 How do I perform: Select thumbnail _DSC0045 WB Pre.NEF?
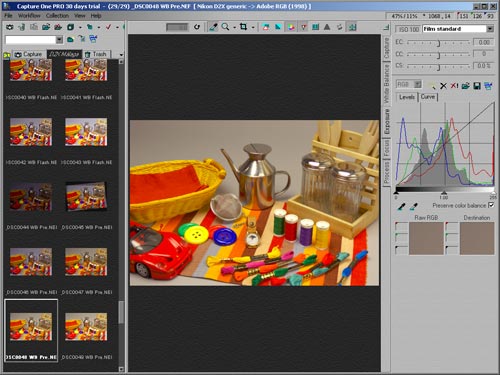click(86, 197)
